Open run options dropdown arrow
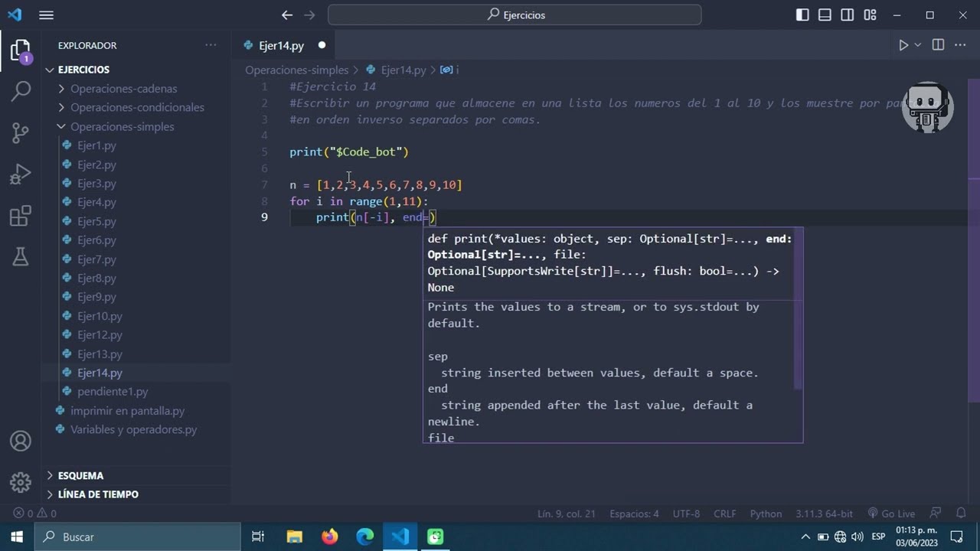Screen dimensions: 980x551 tap(917, 45)
